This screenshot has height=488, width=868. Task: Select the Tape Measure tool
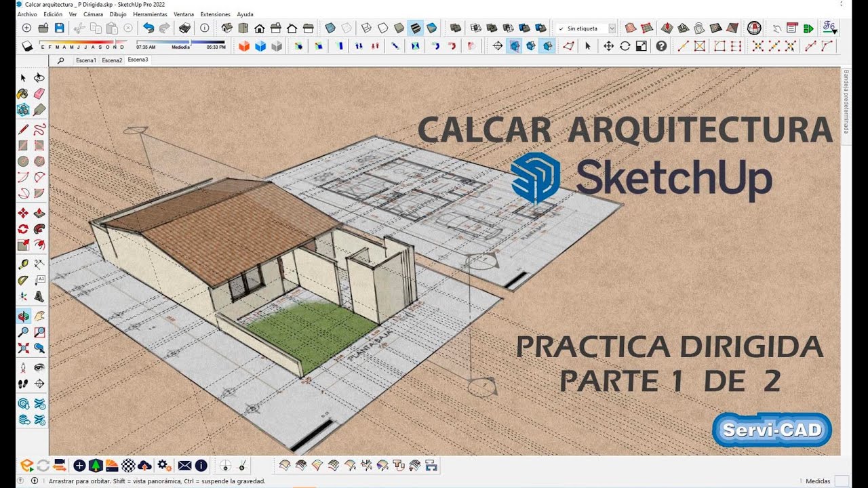23,264
